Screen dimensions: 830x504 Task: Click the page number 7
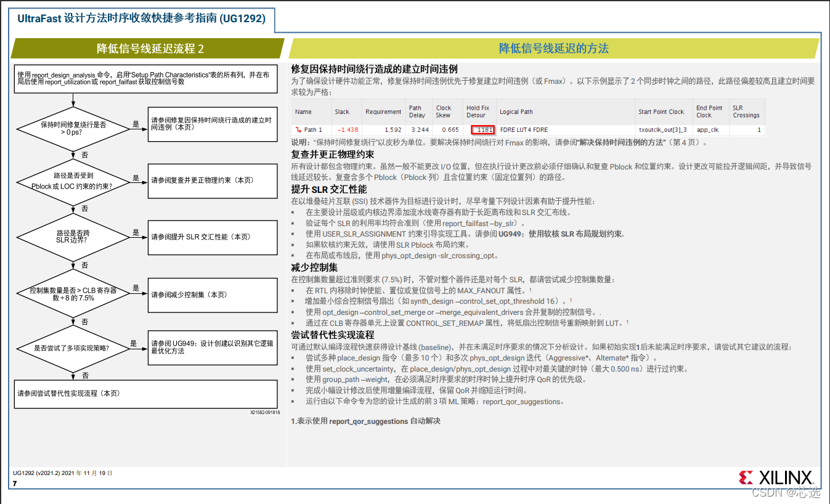click(15, 484)
